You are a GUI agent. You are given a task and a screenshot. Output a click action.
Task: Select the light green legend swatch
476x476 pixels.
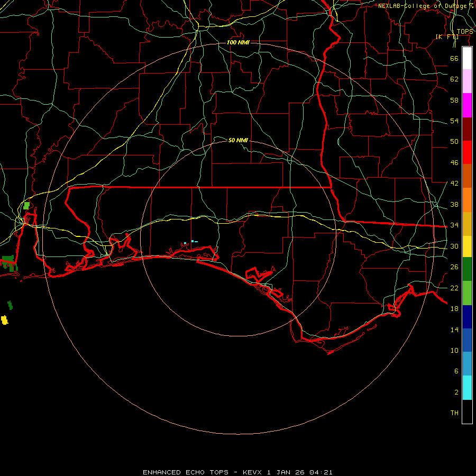tap(467, 293)
